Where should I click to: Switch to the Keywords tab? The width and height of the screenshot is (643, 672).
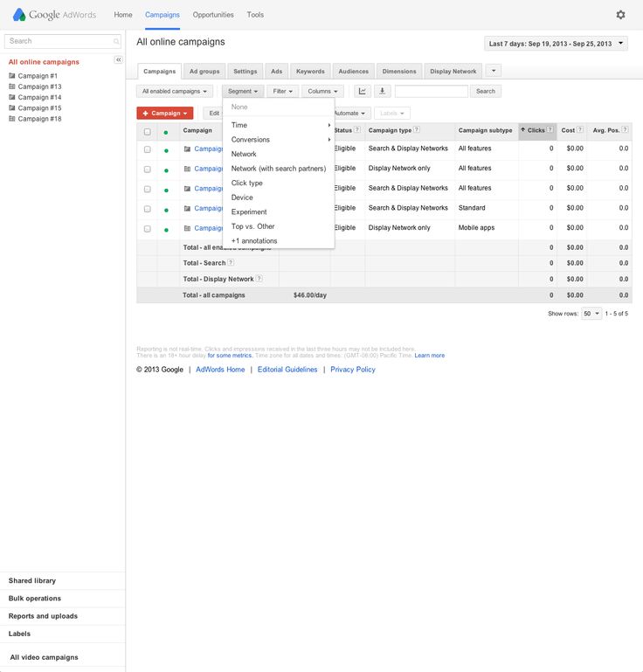pyautogui.click(x=310, y=71)
